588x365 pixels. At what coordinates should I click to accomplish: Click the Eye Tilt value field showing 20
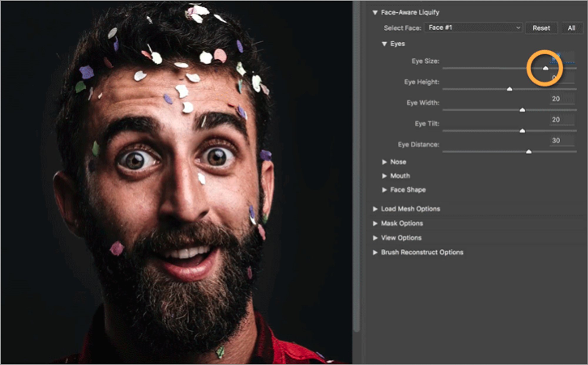562,120
